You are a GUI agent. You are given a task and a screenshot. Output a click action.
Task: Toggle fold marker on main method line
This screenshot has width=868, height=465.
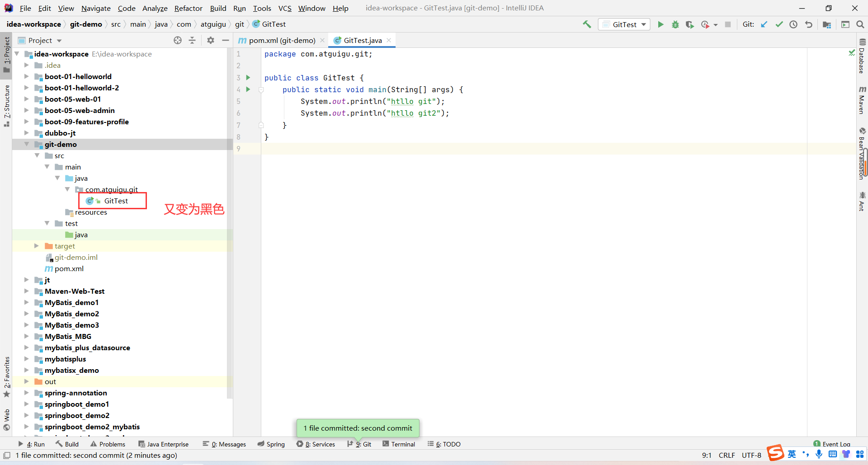261,89
